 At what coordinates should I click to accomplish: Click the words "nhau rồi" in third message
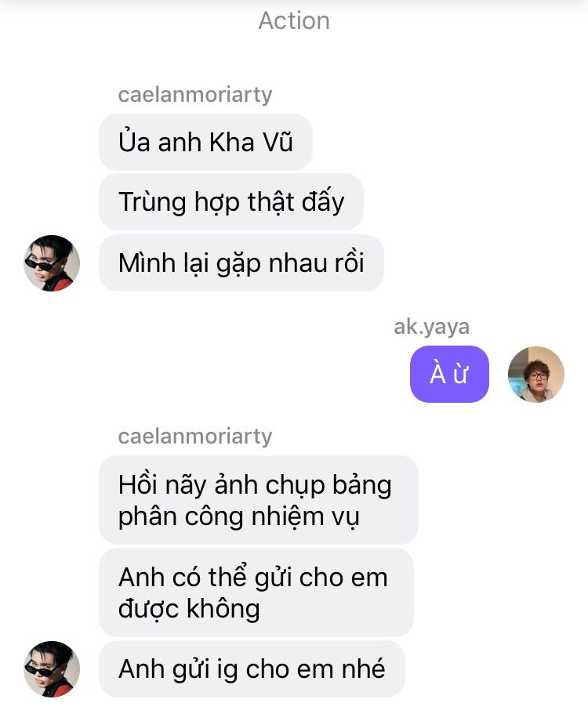[x=316, y=263]
